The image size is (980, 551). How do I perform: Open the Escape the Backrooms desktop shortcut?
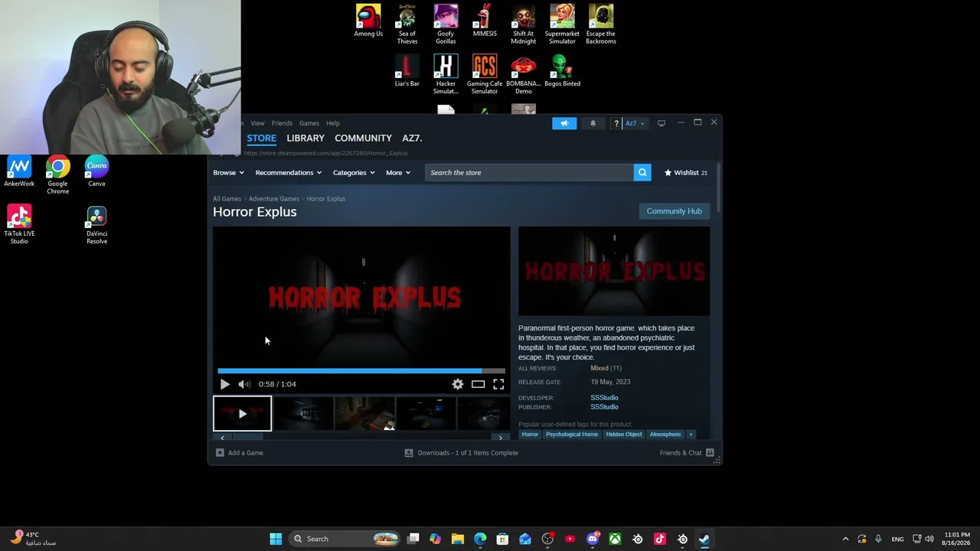pos(601,24)
